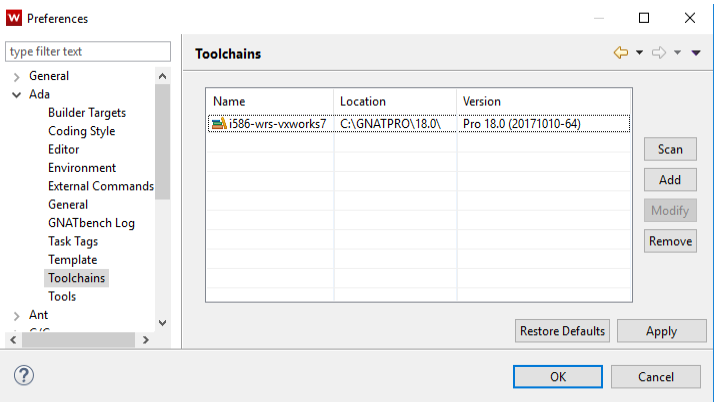The image size is (714, 402).
Task: Open Tools preferences
Action: coord(62,296)
